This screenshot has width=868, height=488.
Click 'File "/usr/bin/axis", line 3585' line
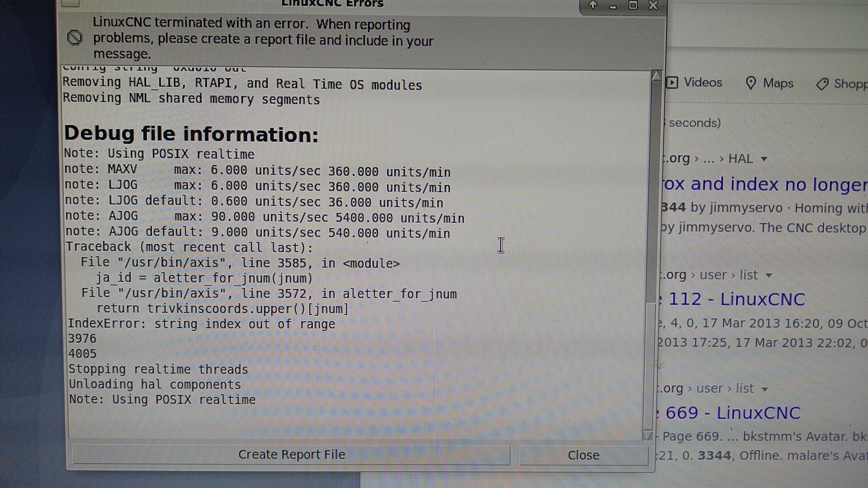pos(240,263)
